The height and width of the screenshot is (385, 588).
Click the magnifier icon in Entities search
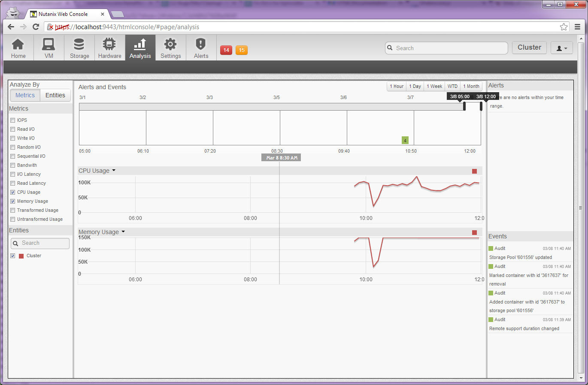click(15, 243)
